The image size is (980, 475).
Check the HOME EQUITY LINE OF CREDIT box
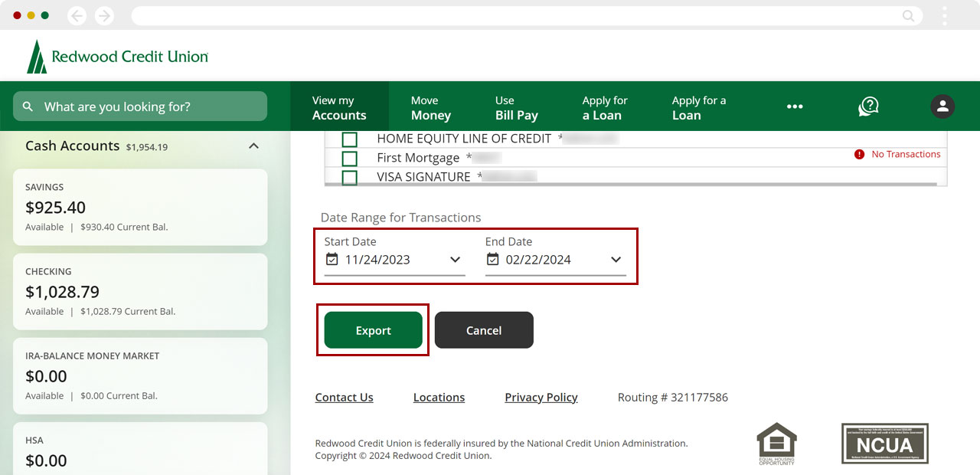(x=349, y=139)
